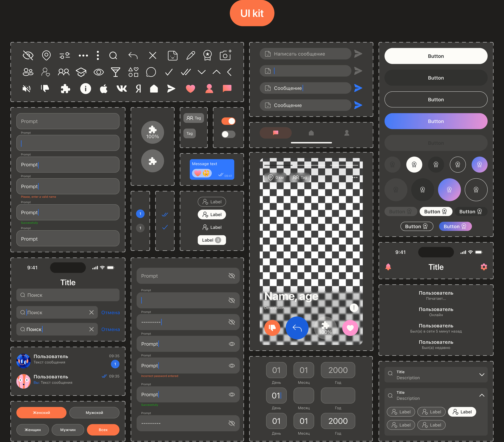This screenshot has height=442, width=504.
Task: Click the back chevron-left icon
Action: (x=229, y=72)
